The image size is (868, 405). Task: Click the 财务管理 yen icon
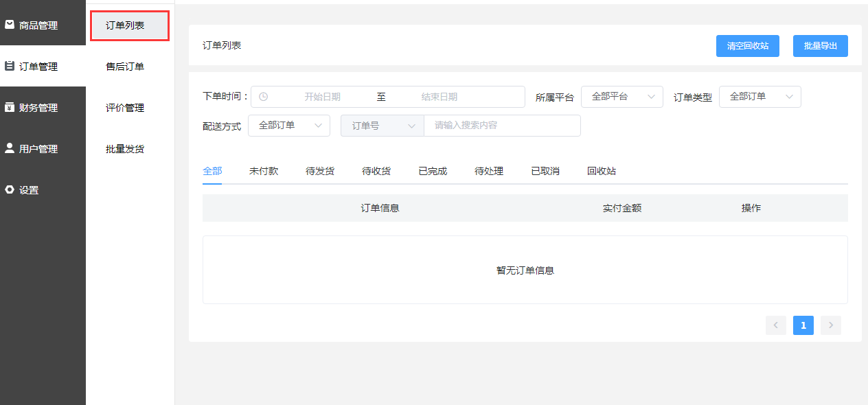[x=10, y=107]
